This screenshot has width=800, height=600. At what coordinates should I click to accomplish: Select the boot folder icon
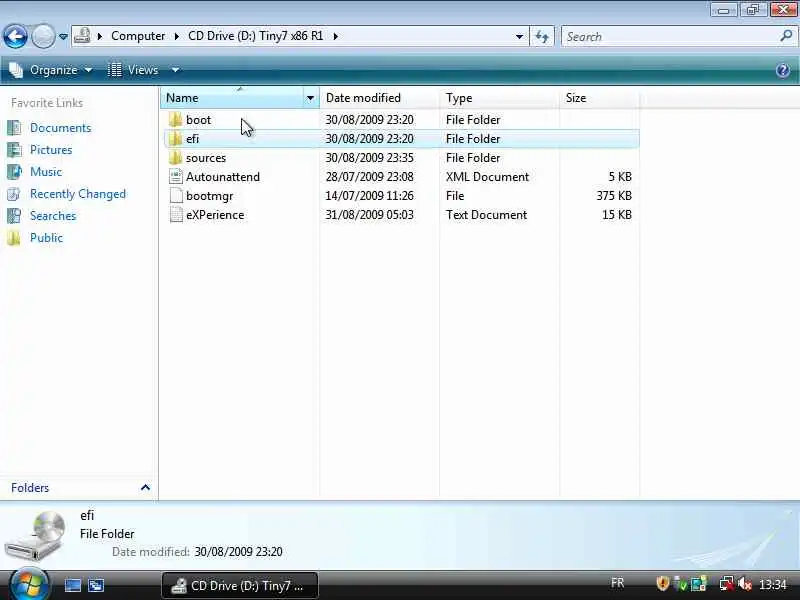point(175,120)
